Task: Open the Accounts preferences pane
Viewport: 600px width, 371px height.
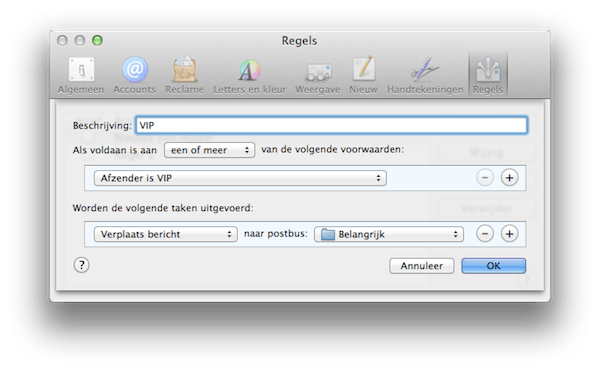Action: click(x=134, y=75)
